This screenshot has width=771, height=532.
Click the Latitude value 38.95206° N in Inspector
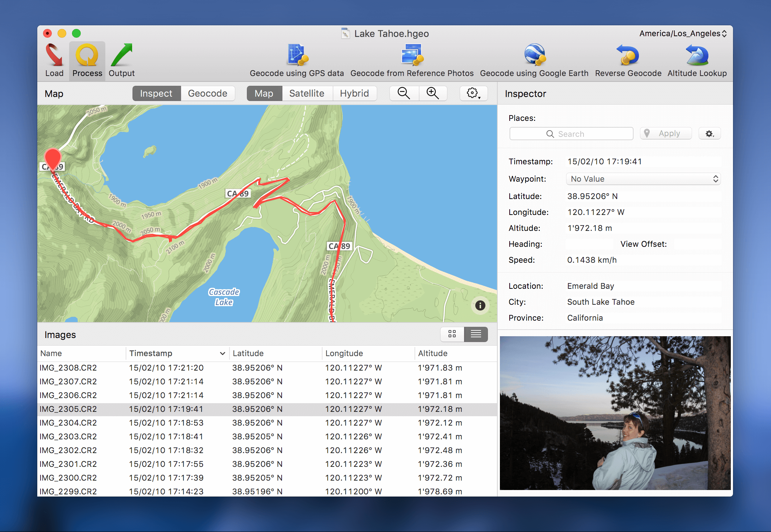pos(593,196)
